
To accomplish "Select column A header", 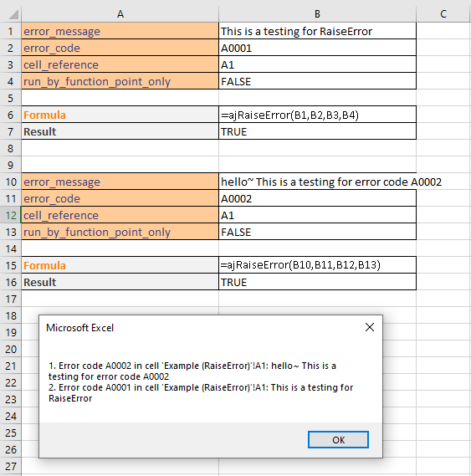I will pos(120,14).
